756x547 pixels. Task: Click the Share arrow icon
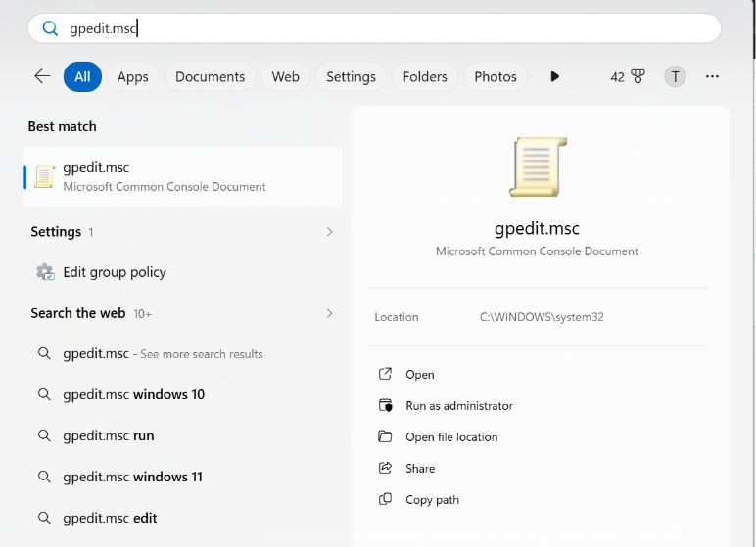click(385, 468)
